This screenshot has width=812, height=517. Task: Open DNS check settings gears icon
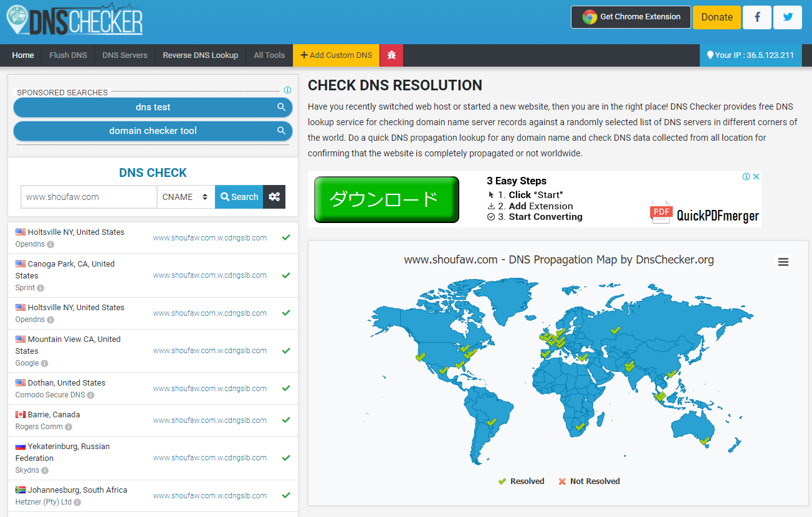click(274, 197)
